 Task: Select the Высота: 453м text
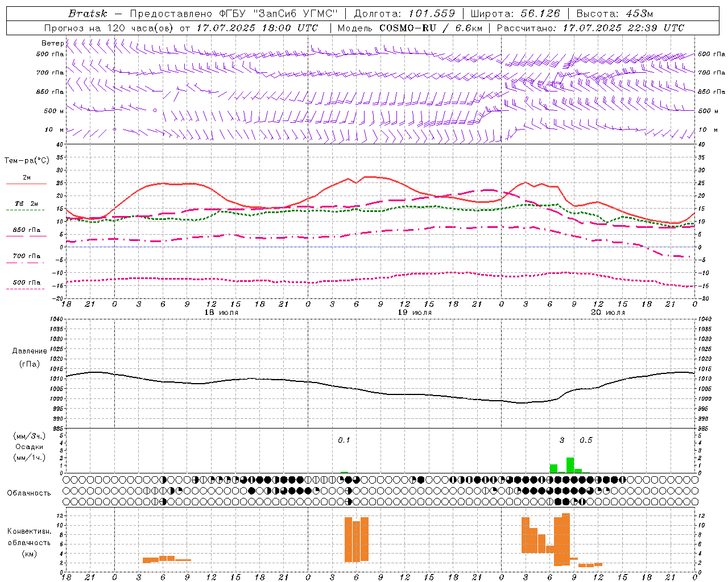(615, 13)
